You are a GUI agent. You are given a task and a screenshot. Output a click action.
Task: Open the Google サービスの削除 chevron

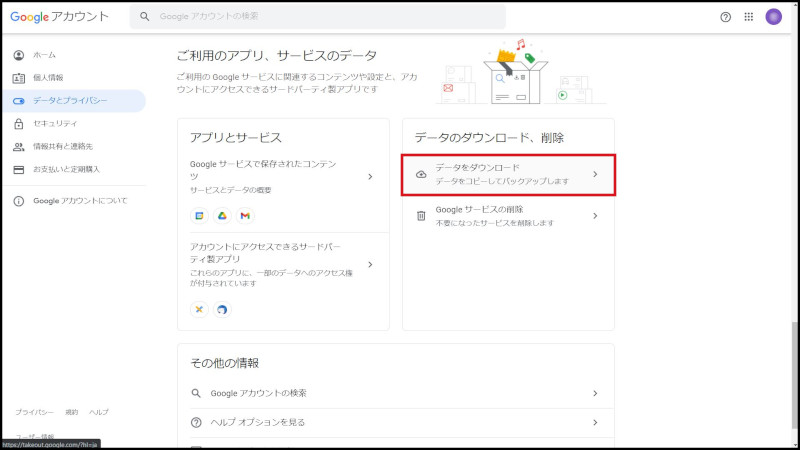(595, 215)
